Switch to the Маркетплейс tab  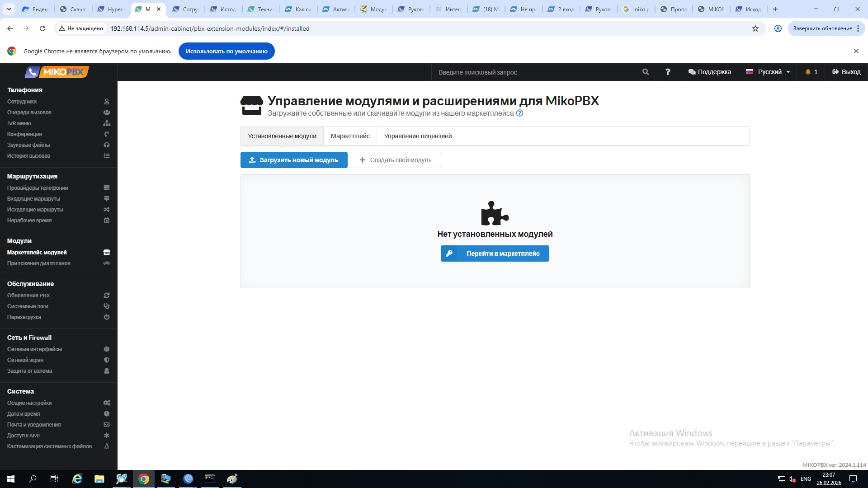pos(350,136)
